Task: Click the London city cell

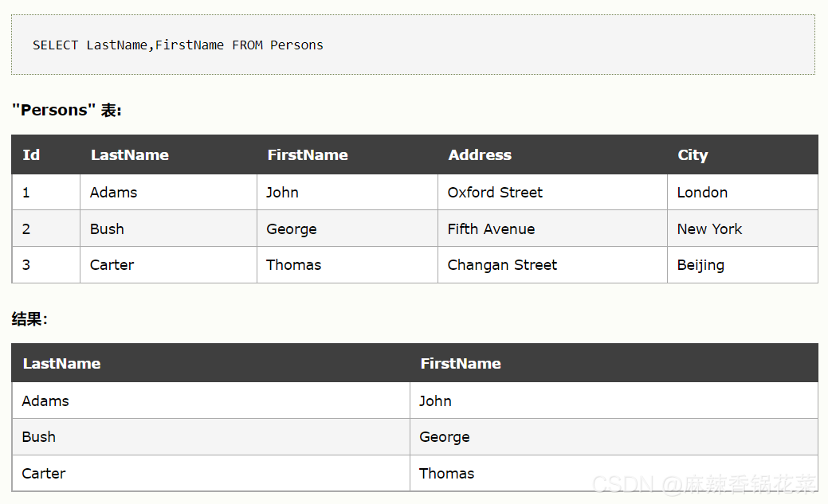Action: (743, 192)
